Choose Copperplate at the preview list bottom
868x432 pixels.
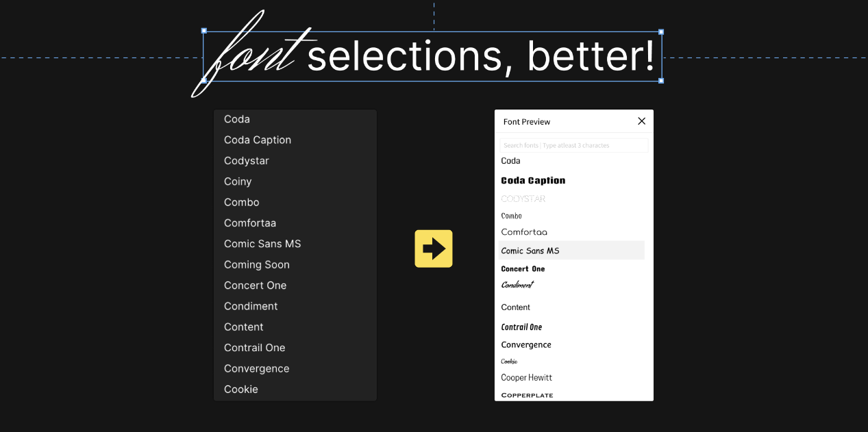tap(527, 394)
